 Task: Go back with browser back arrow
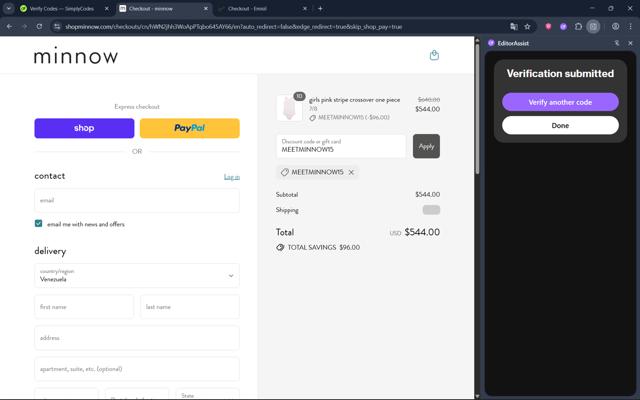click(9, 27)
